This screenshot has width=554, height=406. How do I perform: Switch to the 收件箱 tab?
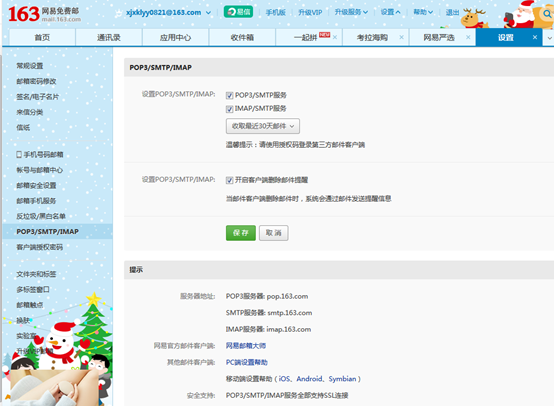pos(242,37)
